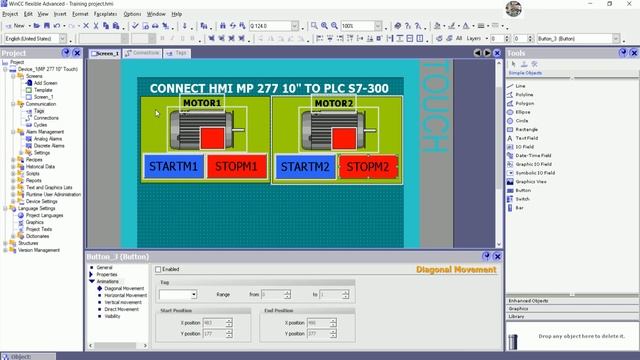Enable the Diagonal Movement checkbox
Image resolution: width=640 pixels, height=360 pixels.
tap(158, 269)
